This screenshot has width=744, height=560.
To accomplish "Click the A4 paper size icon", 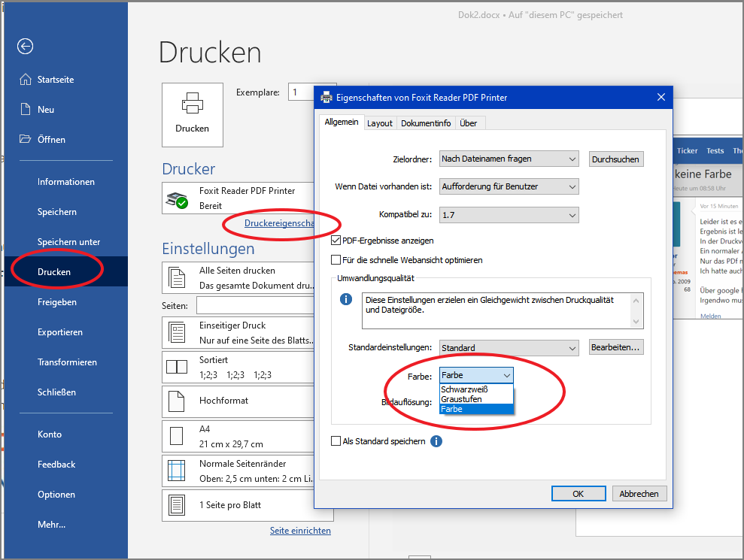I will (x=177, y=436).
